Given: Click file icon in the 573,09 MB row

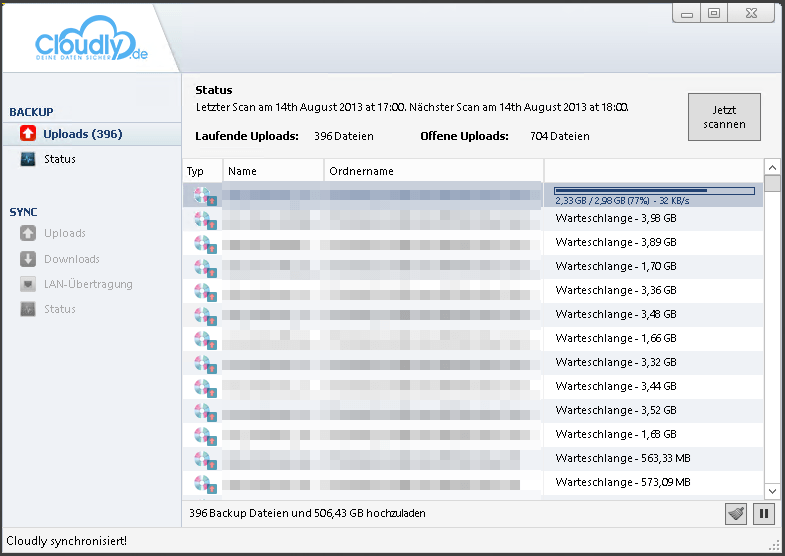Looking at the screenshot, I should [205, 484].
